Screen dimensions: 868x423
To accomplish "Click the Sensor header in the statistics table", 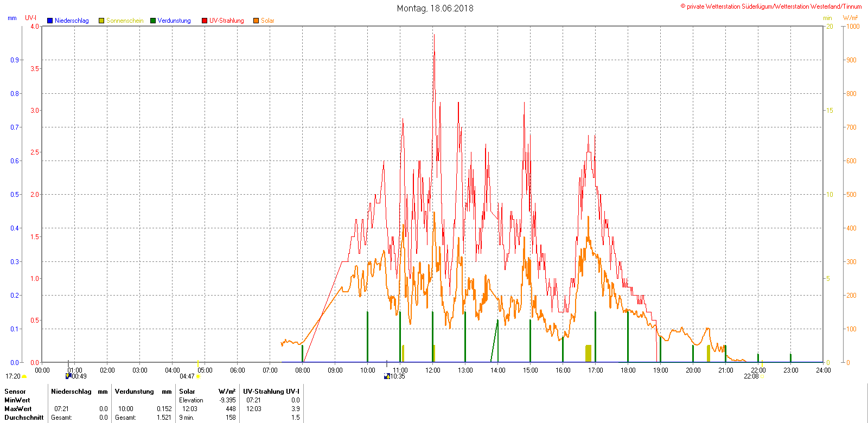I will (x=15, y=392).
